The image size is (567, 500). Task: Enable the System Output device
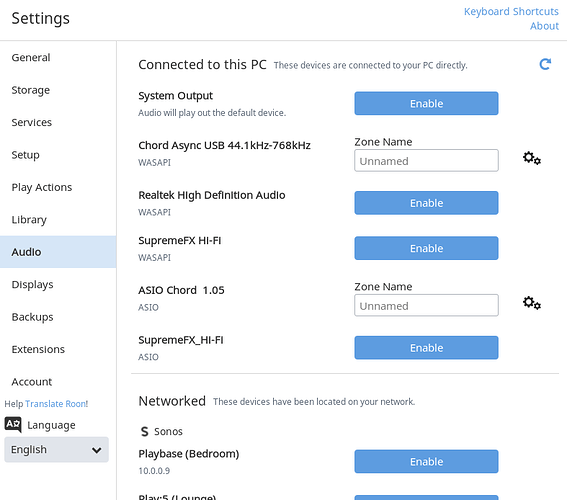click(x=426, y=103)
